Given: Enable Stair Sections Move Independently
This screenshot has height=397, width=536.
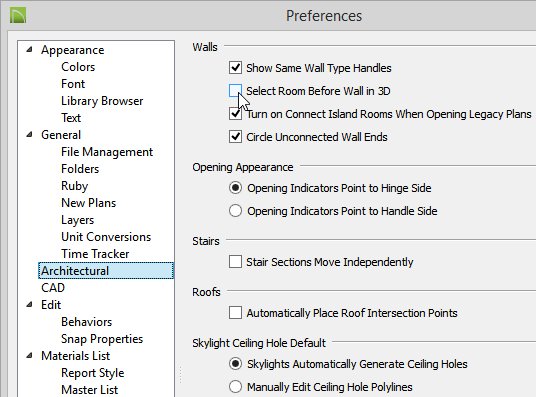Looking at the screenshot, I should 235,262.
